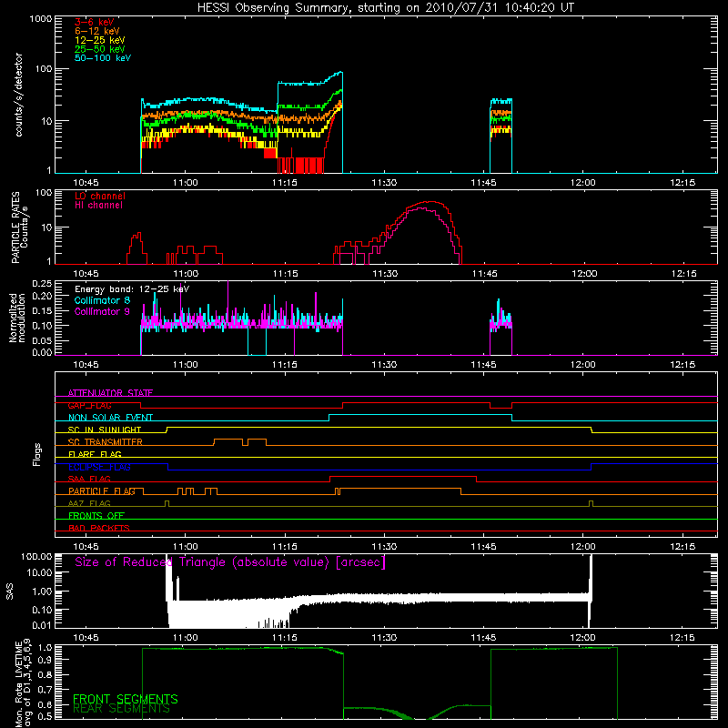Click the 11:45 tick below the modulation panel

point(483,365)
